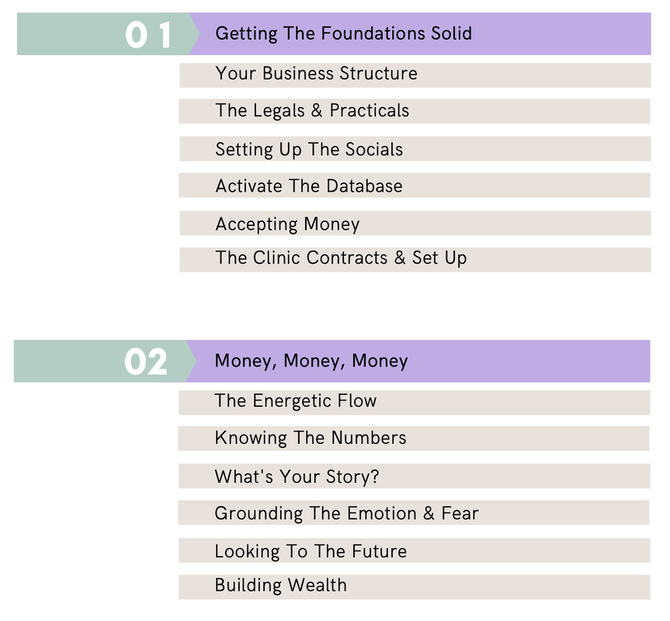Image resolution: width=670 pixels, height=621 pixels.
Task: Click the 01 module number badge
Action: pyautogui.click(x=148, y=34)
